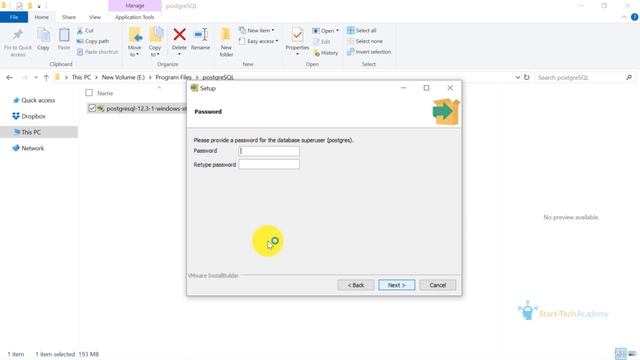Click the Back button in Setup
The width and height of the screenshot is (640, 360).
[x=356, y=285]
